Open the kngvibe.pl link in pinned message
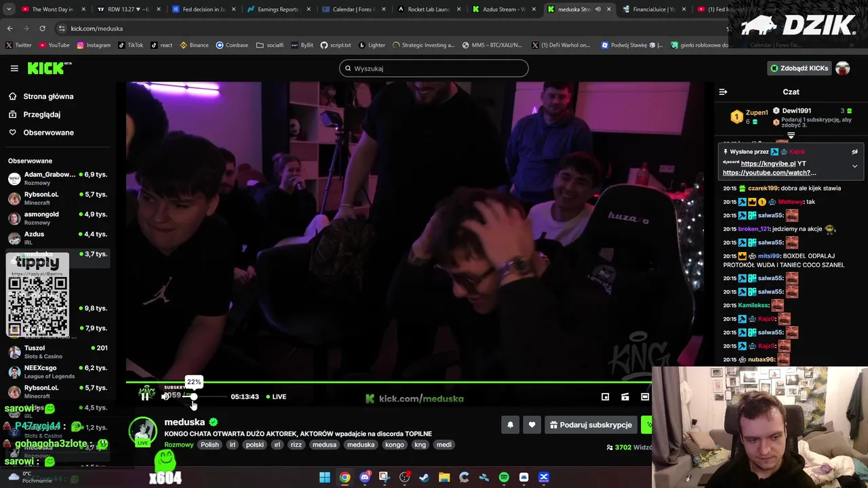868x488 pixels. [768, 163]
